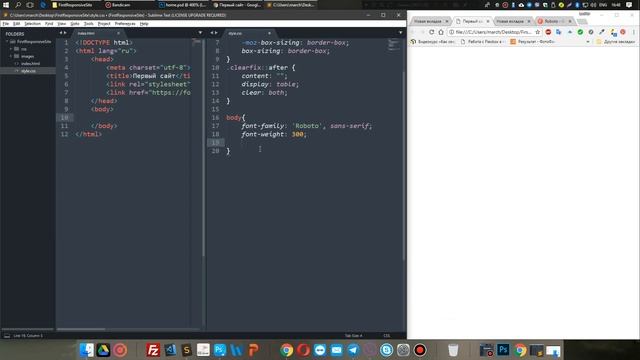Click the Tab Size indicator in status bar

click(x=353, y=336)
